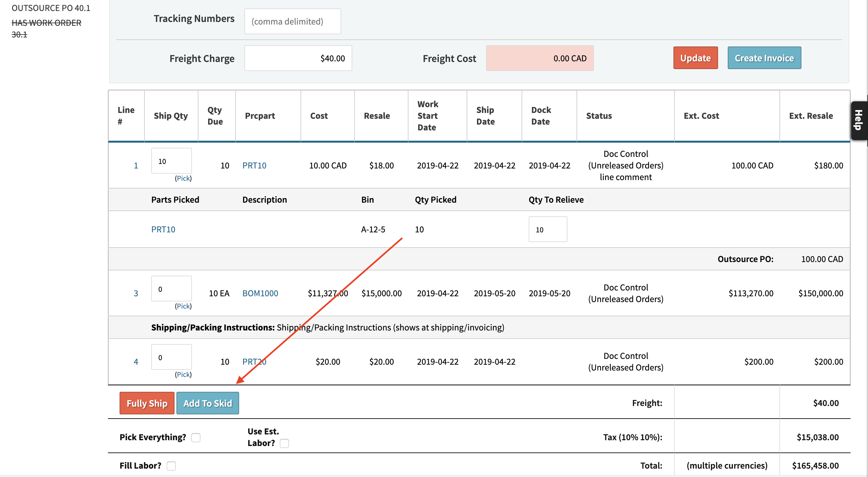Click the Update button to save changes

pyautogui.click(x=696, y=57)
